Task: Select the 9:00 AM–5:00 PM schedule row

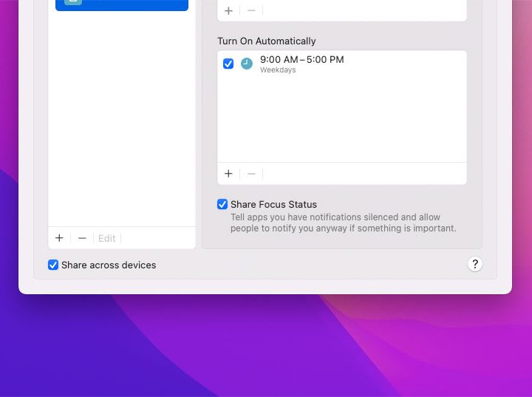Action: [341, 64]
